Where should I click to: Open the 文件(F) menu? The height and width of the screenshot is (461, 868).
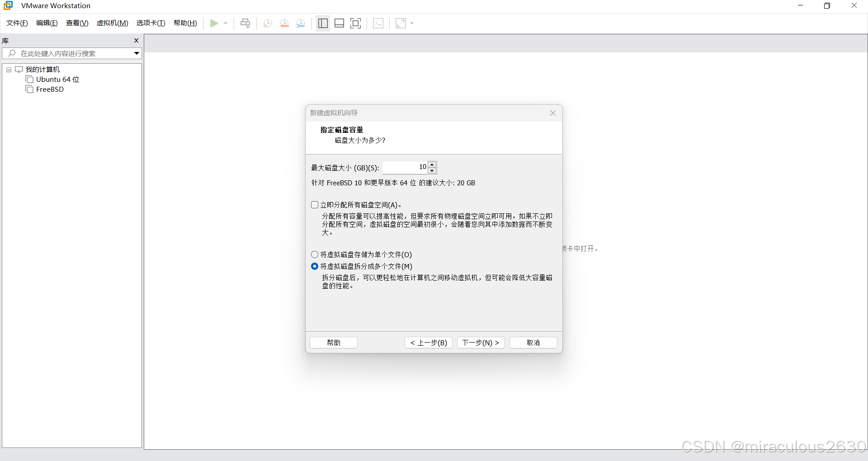pos(17,23)
